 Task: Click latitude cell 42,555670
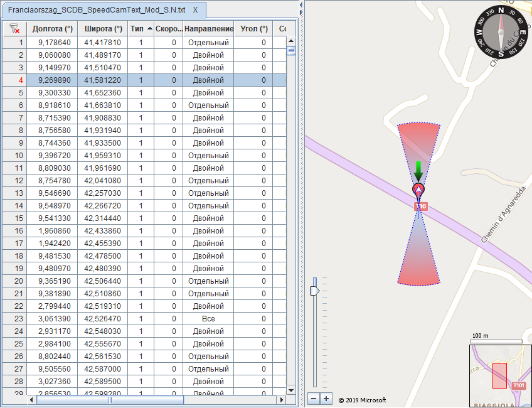[x=103, y=344]
